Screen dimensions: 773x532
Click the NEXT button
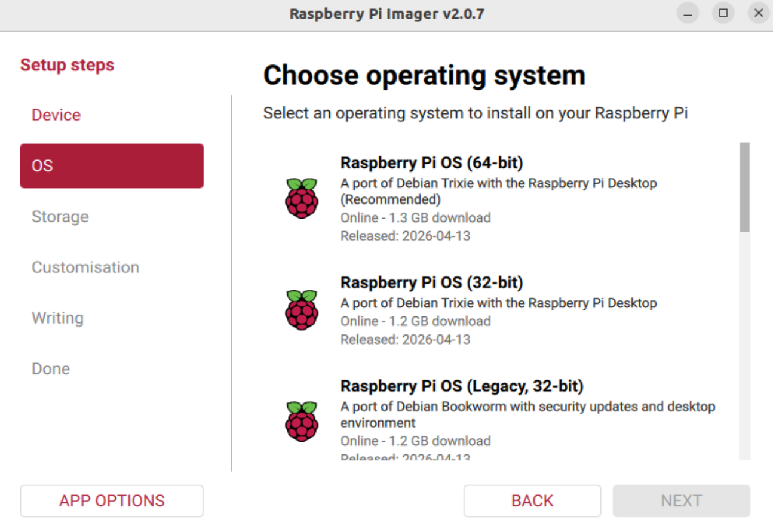click(x=681, y=500)
